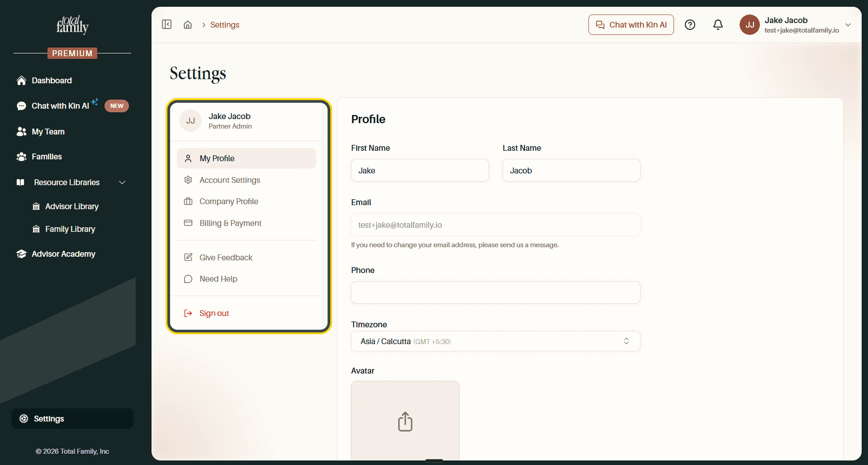This screenshot has height=465, width=868.
Task: Click the NEW badge next to Kin AI
Action: click(x=117, y=106)
